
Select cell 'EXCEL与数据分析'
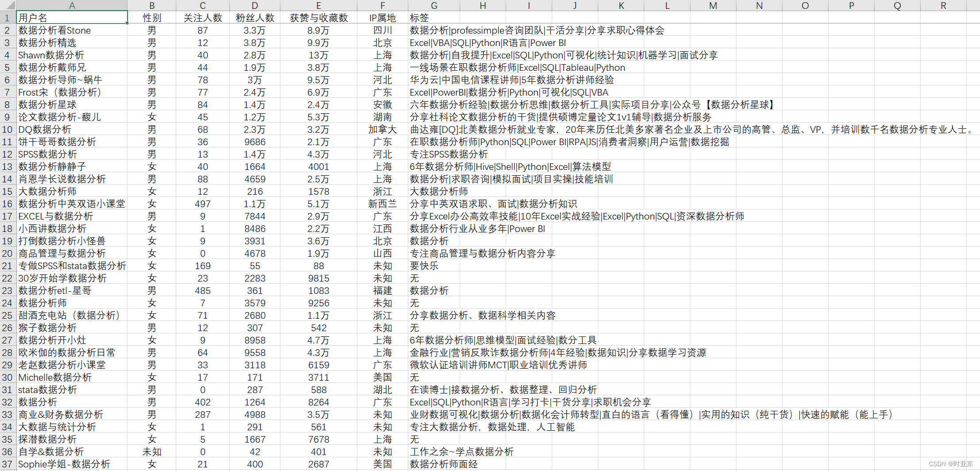click(72, 216)
